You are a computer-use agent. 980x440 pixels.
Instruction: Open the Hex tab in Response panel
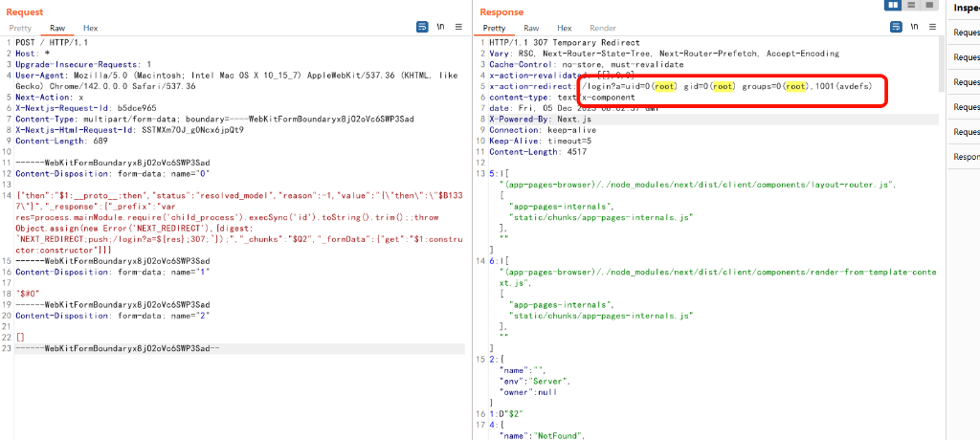click(x=564, y=29)
